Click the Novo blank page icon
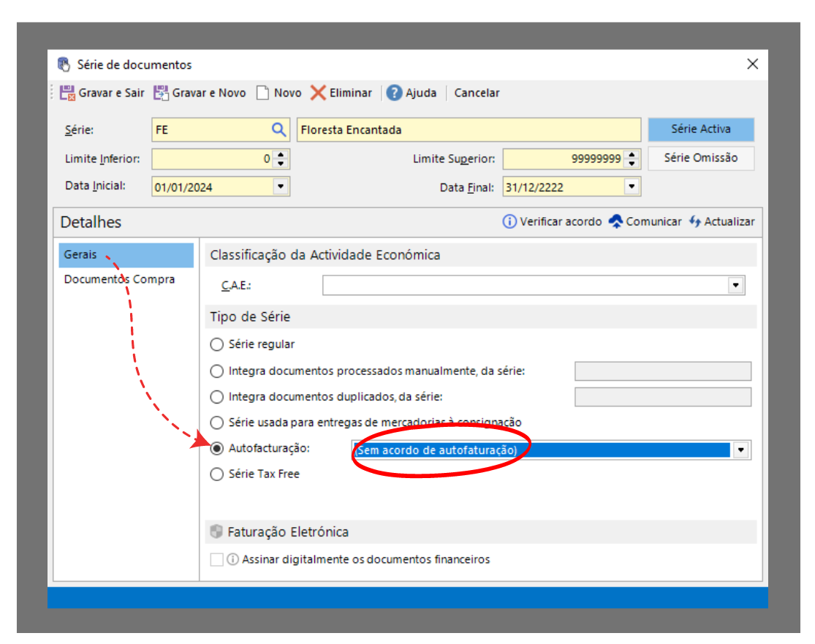The height and width of the screenshot is (644, 815). pos(262,93)
